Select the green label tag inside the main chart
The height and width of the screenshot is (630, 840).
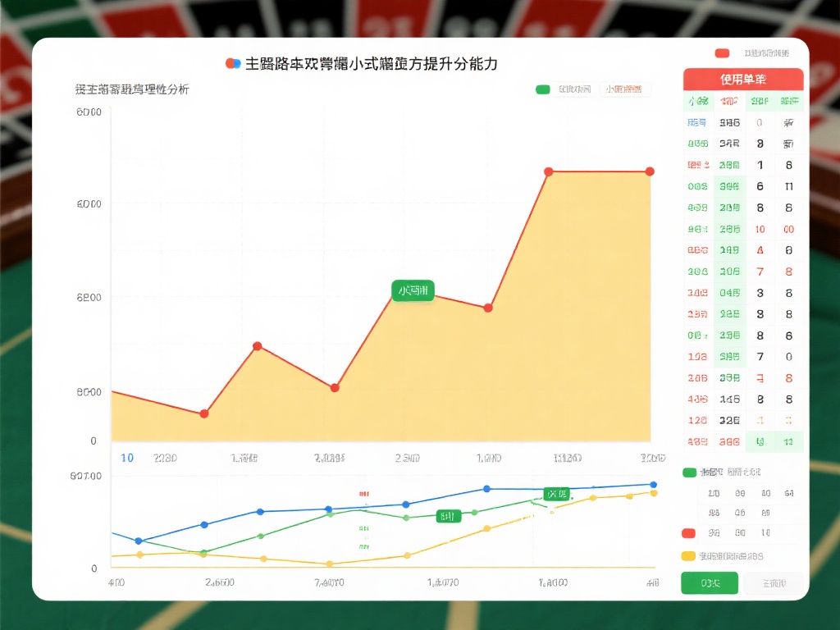(x=412, y=290)
